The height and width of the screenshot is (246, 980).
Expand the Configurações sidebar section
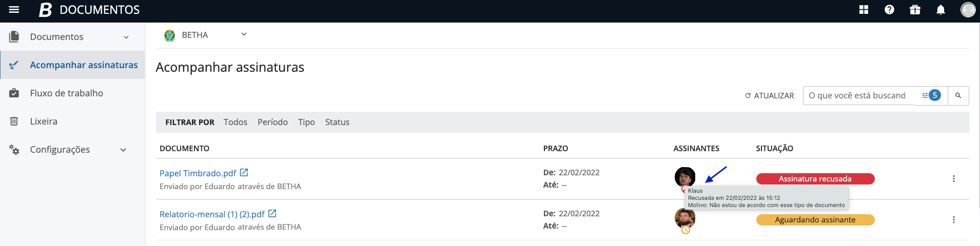pyautogui.click(x=123, y=150)
